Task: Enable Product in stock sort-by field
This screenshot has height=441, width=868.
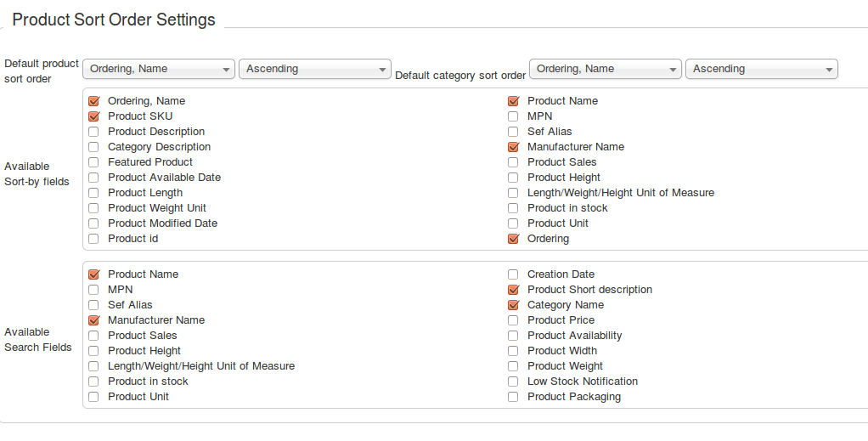Action: pyautogui.click(x=513, y=208)
